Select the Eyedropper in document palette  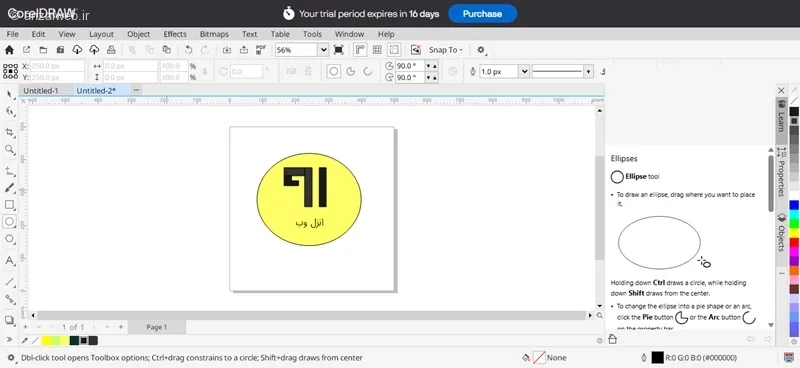click(x=24, y=340)
